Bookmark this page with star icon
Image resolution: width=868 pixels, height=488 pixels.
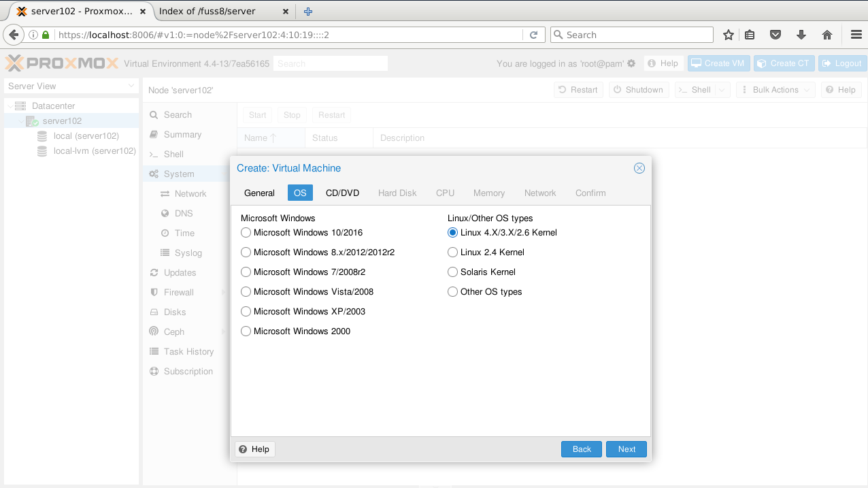coord(729,35)
